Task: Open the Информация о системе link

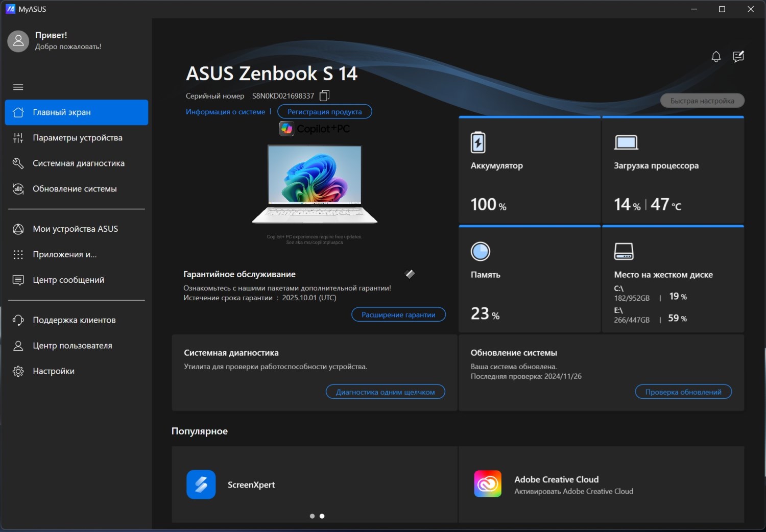Action: [225, 112]
